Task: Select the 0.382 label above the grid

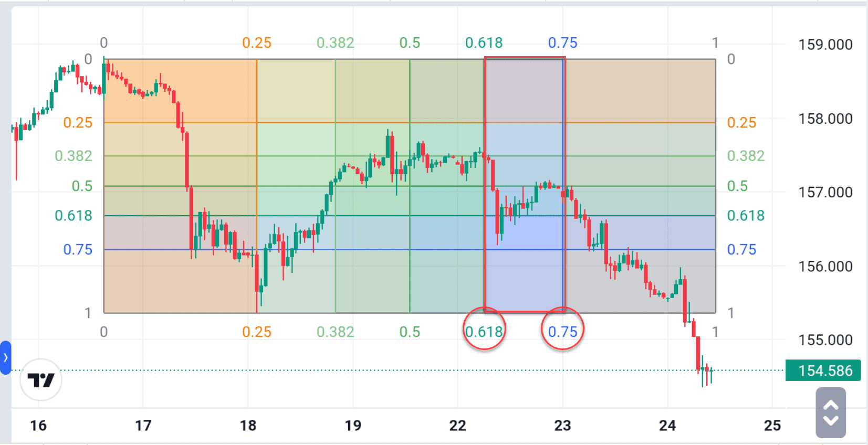Action: pos(336,43)
